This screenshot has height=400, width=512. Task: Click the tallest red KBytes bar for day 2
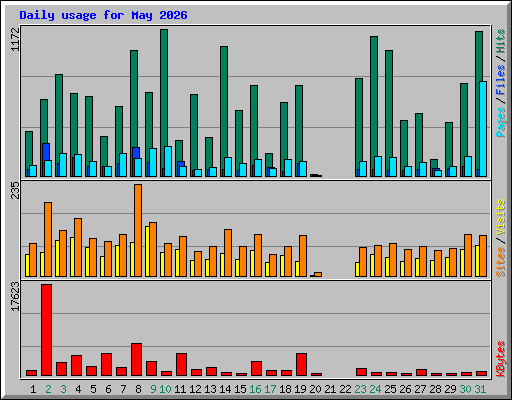pos(47,330)
